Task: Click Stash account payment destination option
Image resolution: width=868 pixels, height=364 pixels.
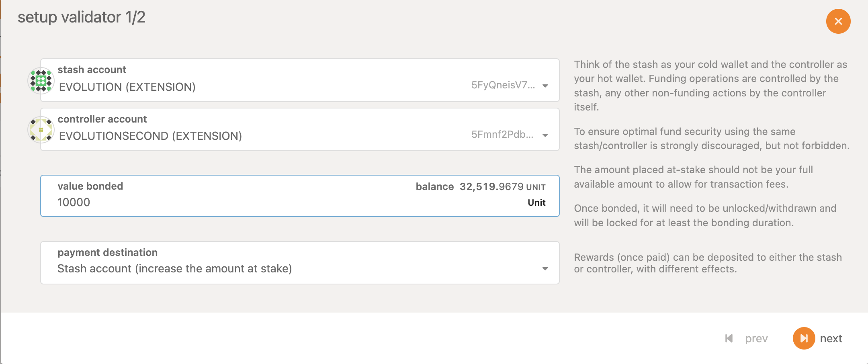Action: (175, 268)
